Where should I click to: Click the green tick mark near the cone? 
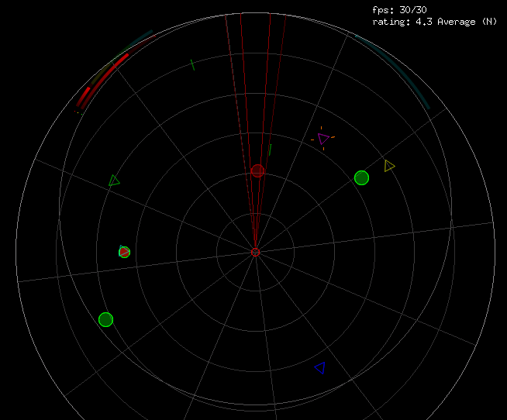coord(270,150)
